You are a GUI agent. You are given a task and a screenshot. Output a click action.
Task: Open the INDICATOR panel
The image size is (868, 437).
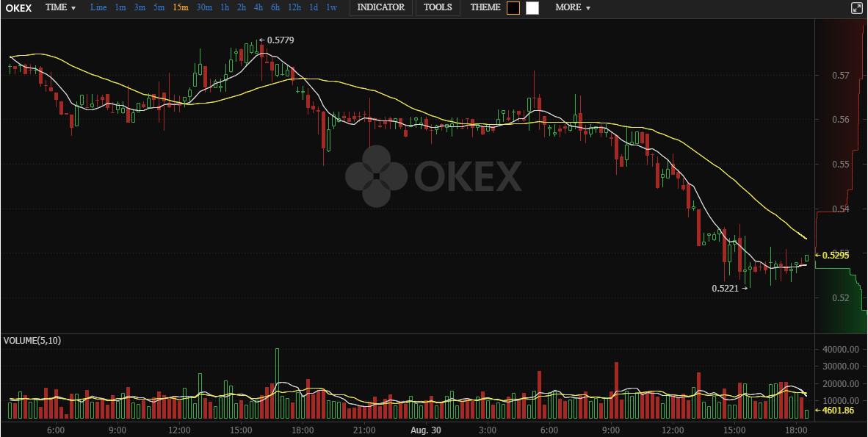pos(381,8)
